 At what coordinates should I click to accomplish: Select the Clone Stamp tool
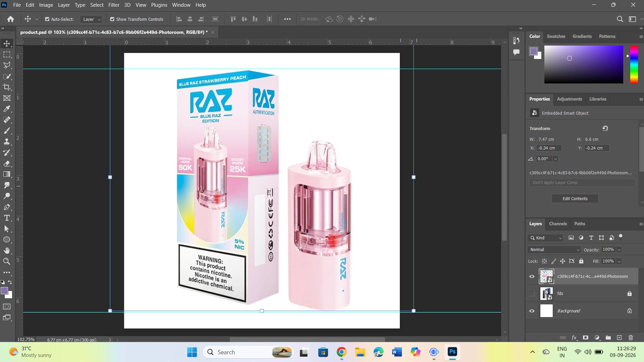coord(7,141)
